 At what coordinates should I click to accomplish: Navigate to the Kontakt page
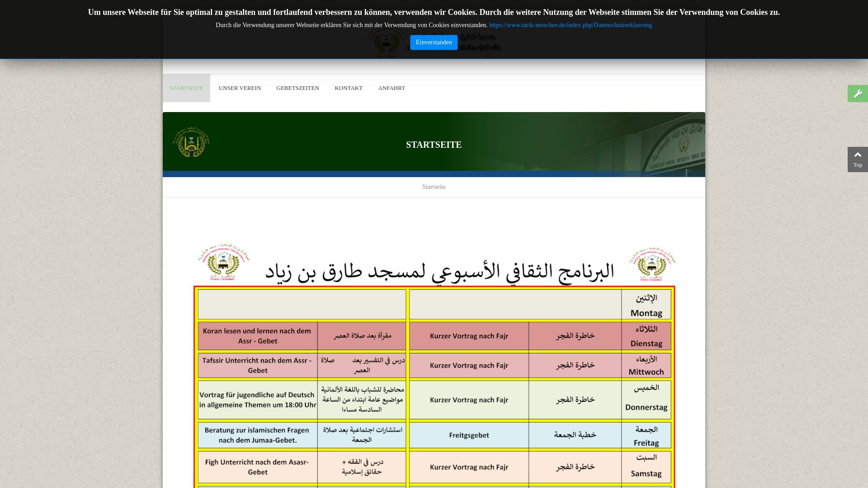(x=349, y=88)
